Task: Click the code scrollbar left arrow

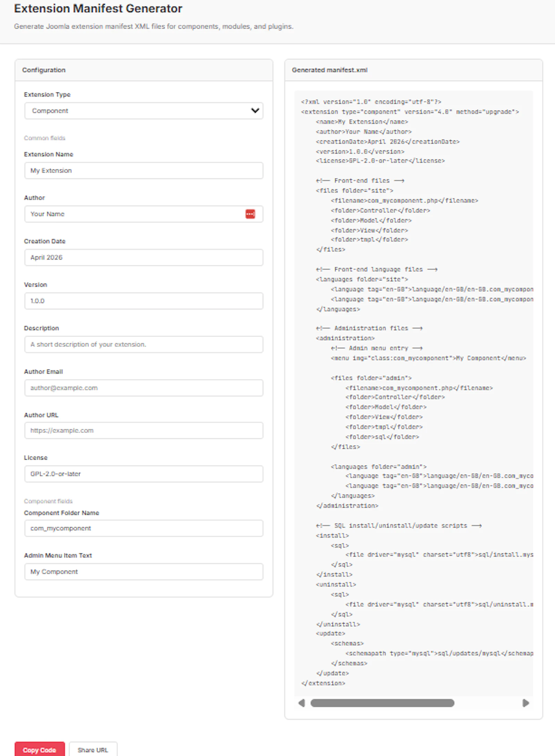Action: pos(301,703)
